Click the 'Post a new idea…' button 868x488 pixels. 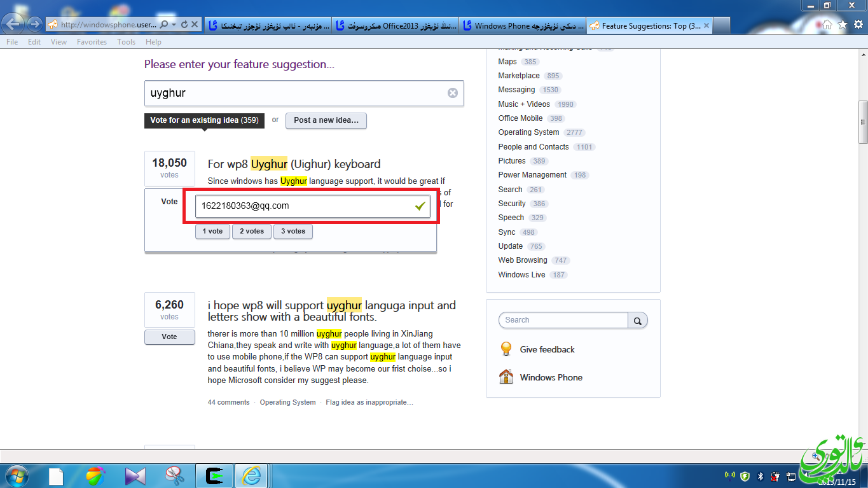tap(326, 120)
